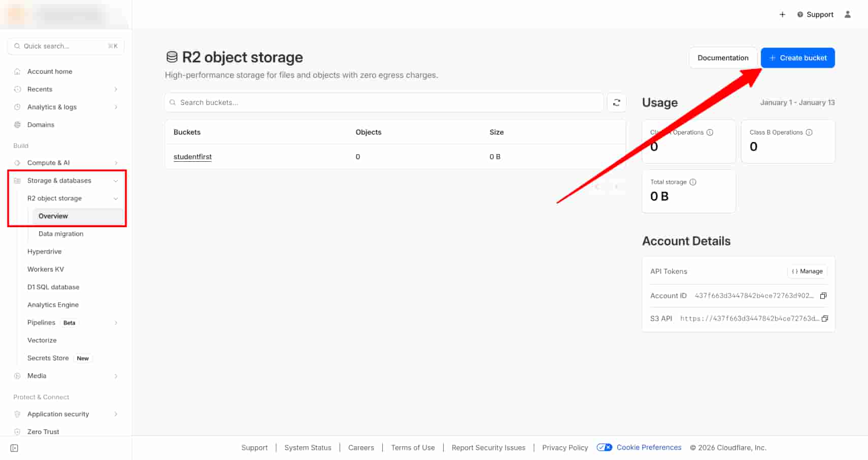The height and width of the screenshot is (460, 868).
Task: Expand the Analytics & logs menu
Action: point(116,107)
